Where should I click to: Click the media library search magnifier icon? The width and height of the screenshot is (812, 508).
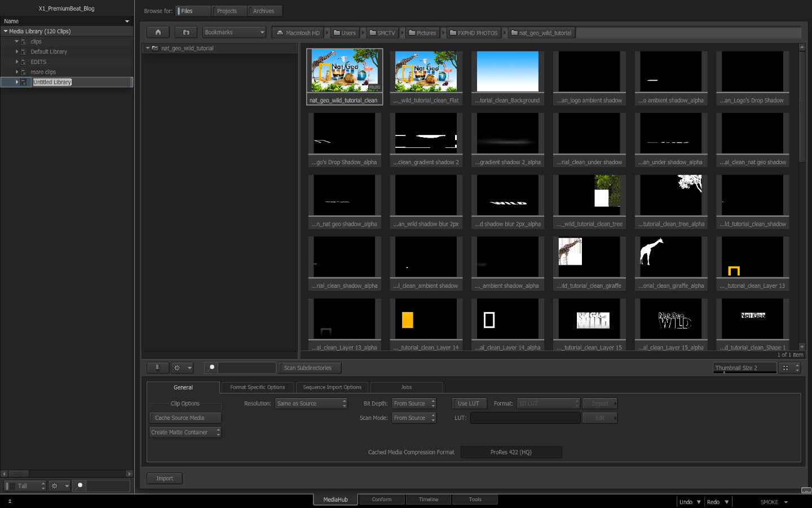coord(80,485)
